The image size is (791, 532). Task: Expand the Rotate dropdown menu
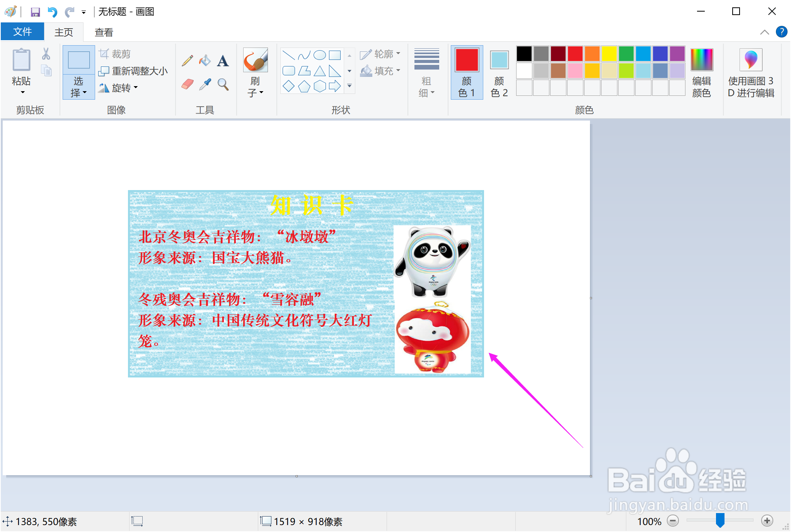coord(119,88)
